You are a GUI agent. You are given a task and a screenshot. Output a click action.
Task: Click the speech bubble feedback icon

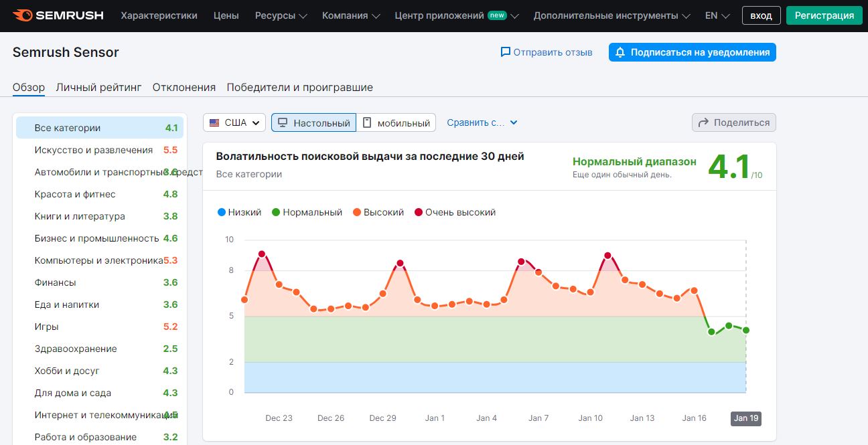[x=506, y=52]
